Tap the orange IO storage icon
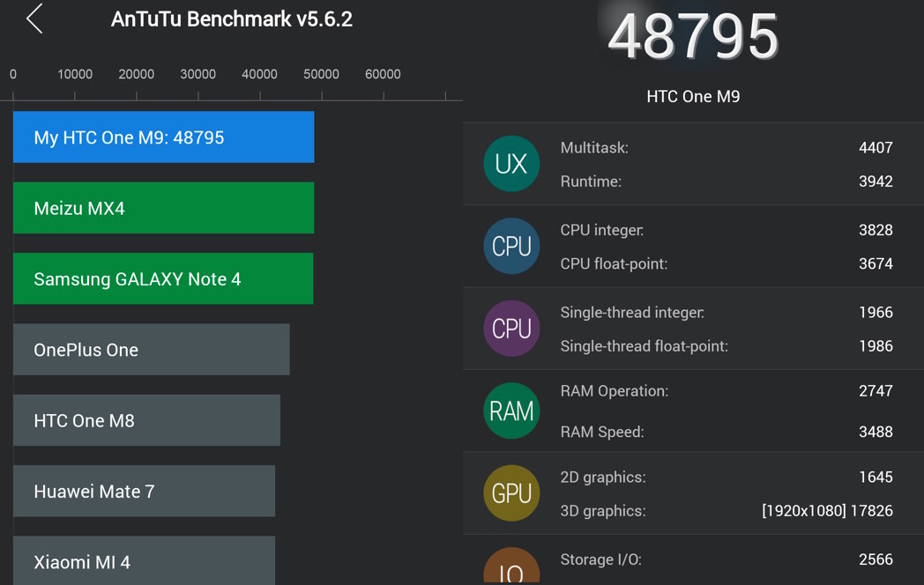924x585 pixels. [511, 568]
